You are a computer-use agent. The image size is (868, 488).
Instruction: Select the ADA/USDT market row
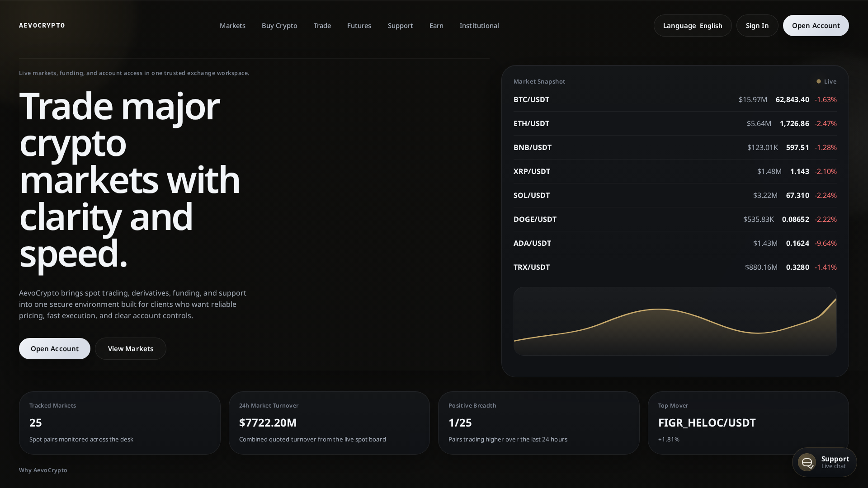click(x=675, y=243)
